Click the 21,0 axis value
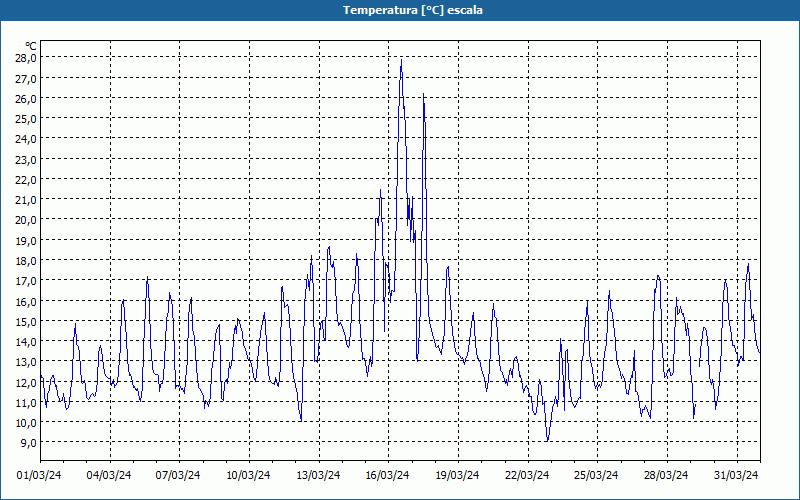 26,199
